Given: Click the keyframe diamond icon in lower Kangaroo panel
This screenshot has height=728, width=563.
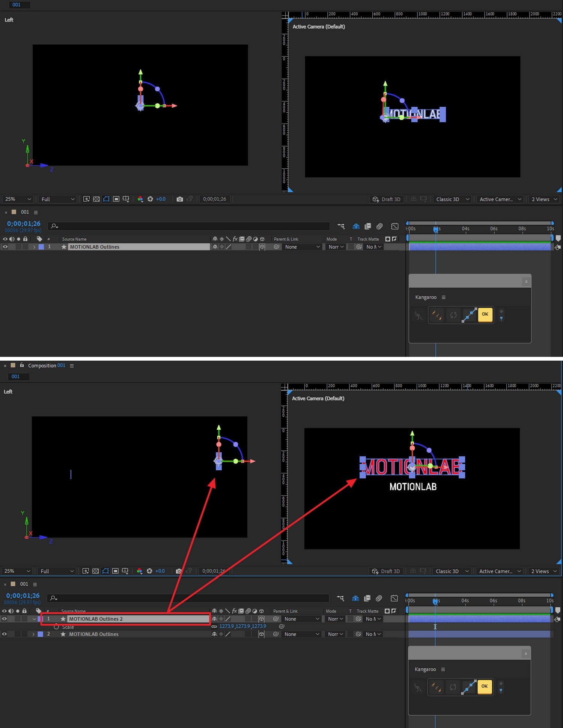Looking at the screenshot, I should [501, 684].
